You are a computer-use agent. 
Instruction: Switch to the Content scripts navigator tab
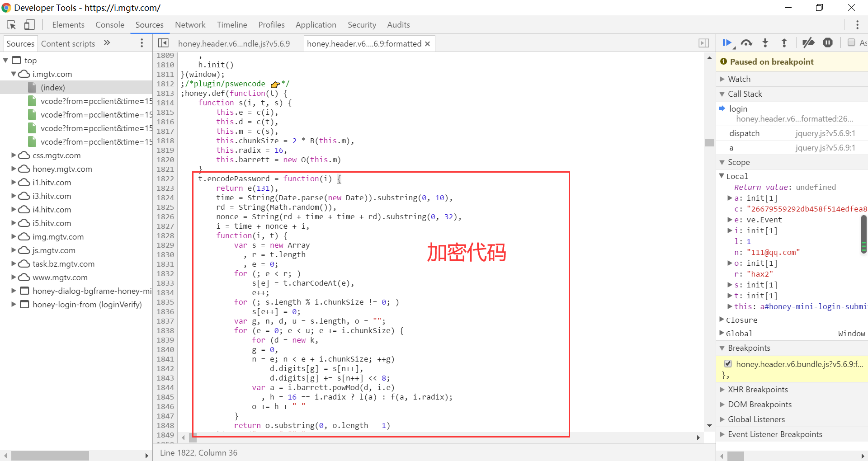click(68, 44)
